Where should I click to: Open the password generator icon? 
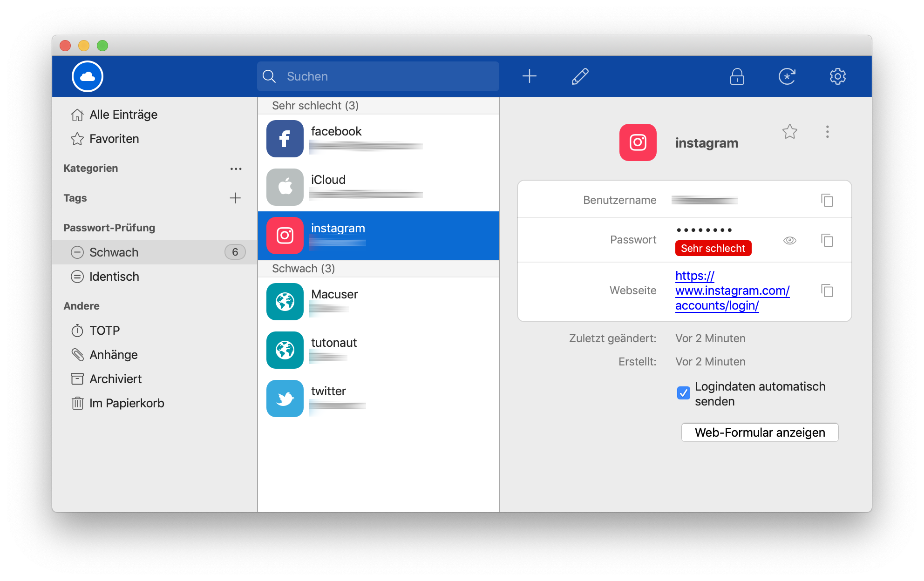click(787, 76)
